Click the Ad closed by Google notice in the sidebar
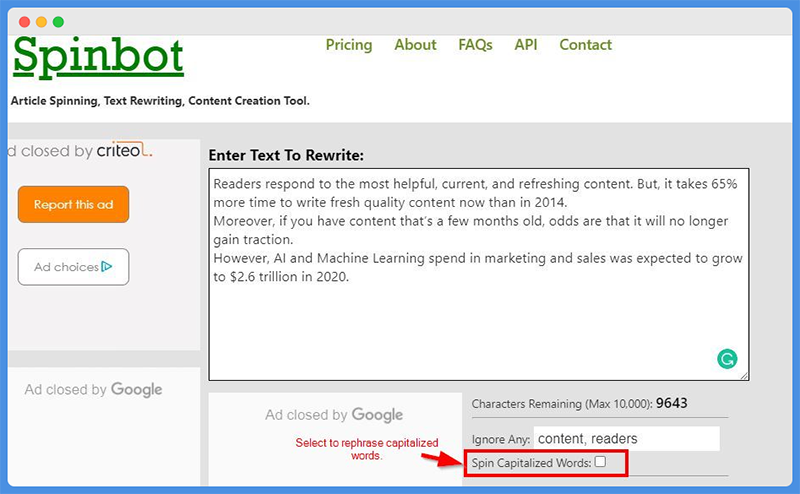 click(x=93, y=389)
